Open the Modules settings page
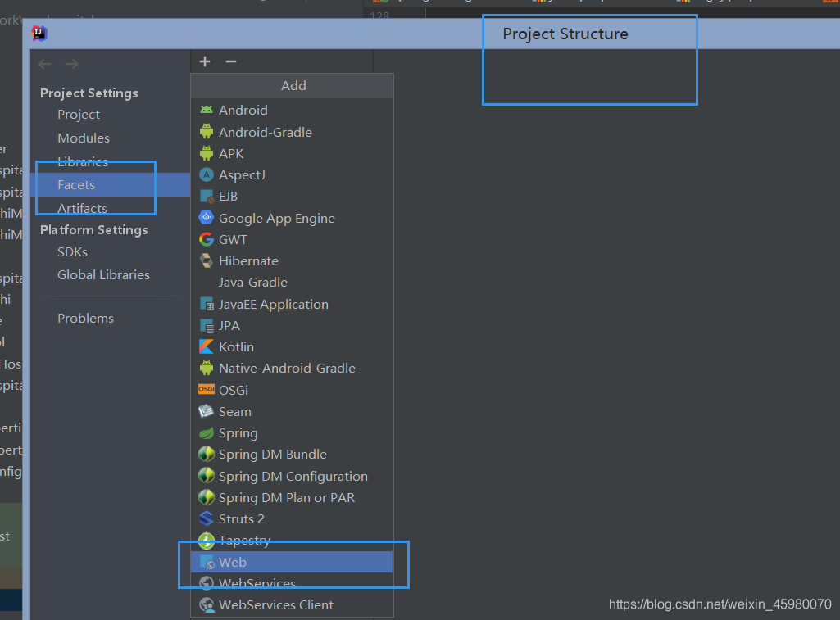The image size is (840, 620). tap(84, 138)
